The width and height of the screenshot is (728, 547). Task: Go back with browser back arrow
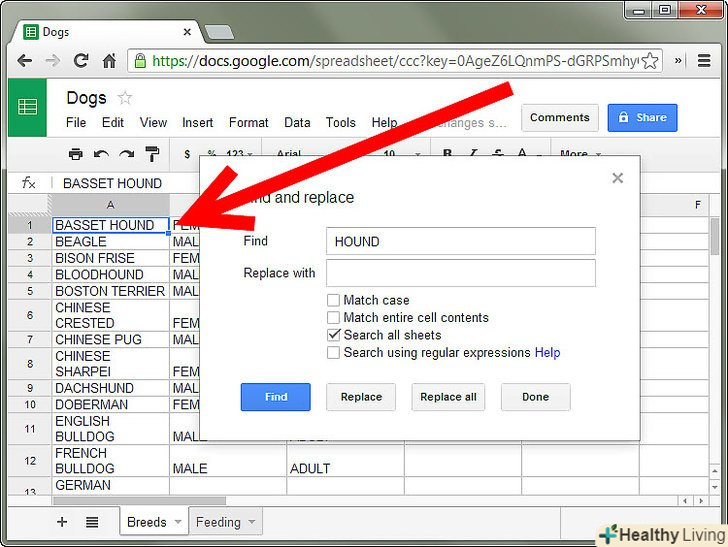pos(24,60)
